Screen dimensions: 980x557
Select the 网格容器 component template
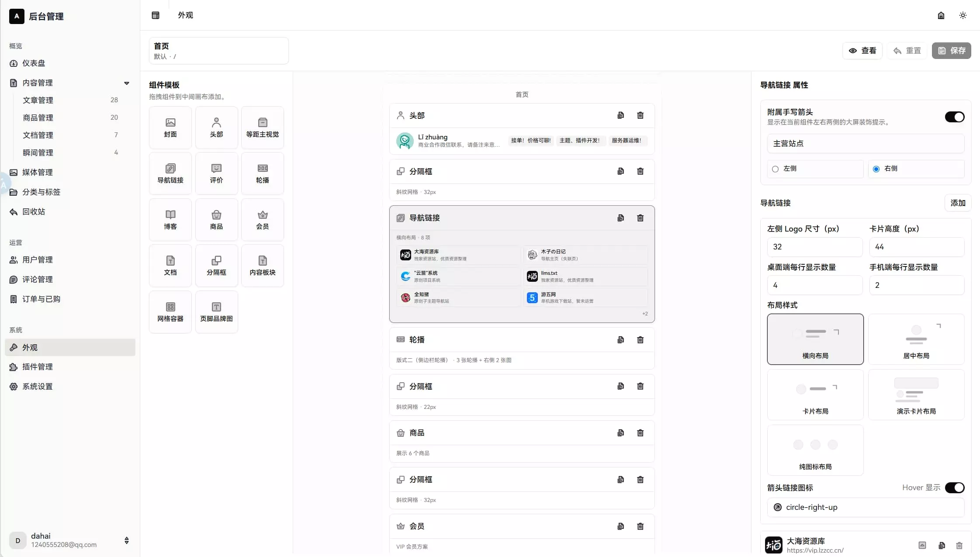[170, 312]
